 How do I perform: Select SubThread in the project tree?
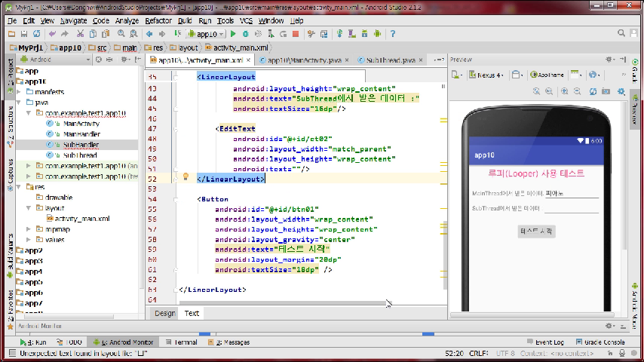(x=79, y=155)
